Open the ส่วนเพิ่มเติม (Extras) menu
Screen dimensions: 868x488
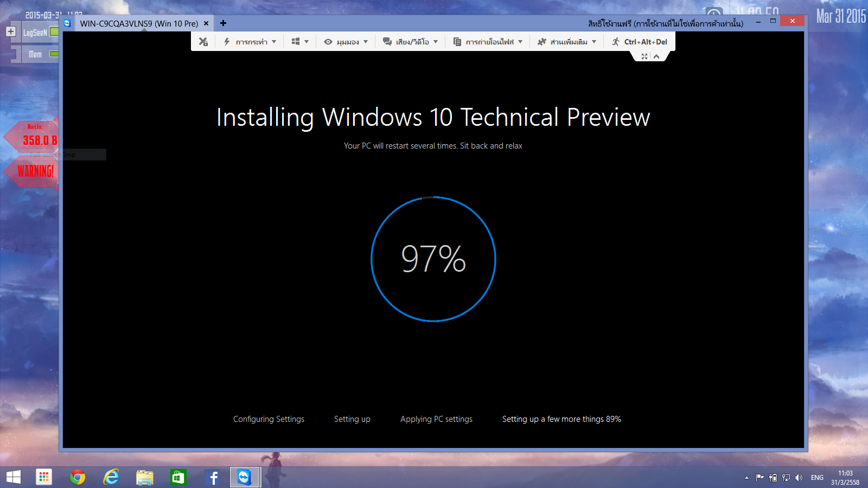[x=567, y=42]
